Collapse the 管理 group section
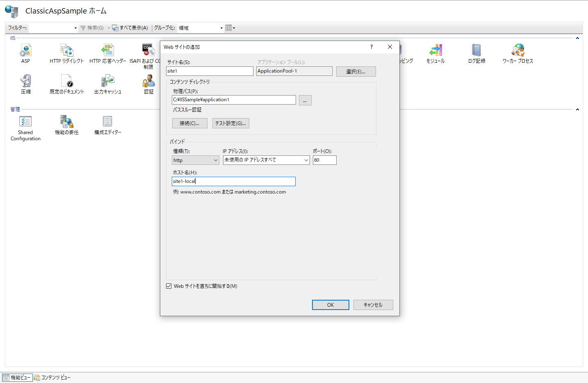588x383 pixels. click(577, 109)
